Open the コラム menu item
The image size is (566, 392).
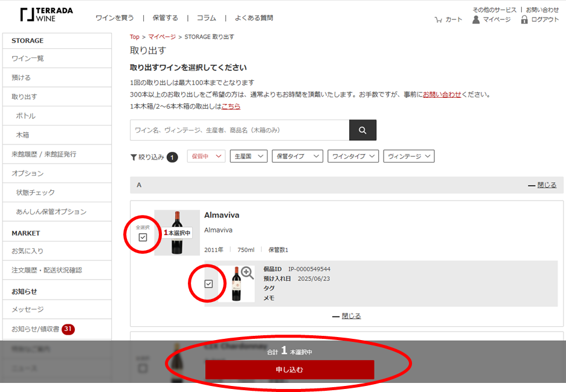(206, 18)
